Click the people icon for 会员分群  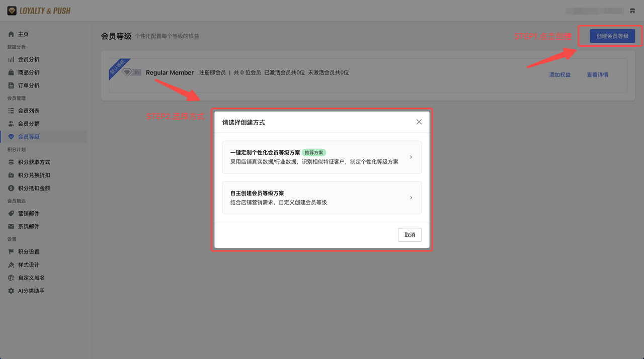click(x=11, y=124)
